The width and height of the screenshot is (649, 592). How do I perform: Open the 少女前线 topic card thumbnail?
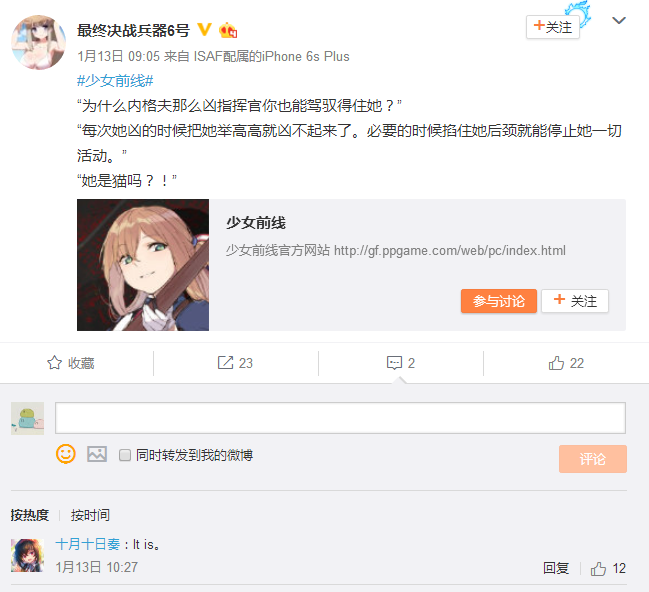tap(143, 265)
